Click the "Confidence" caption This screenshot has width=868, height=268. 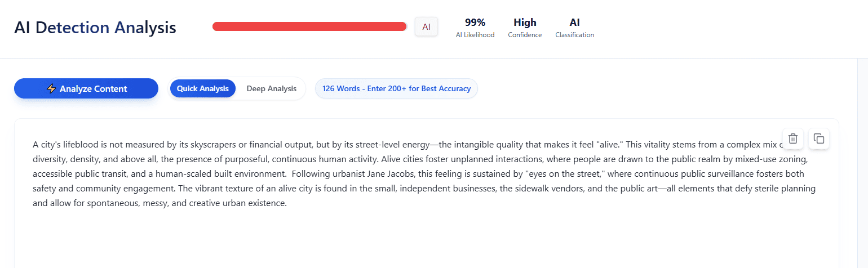click(x=525, y=35)
